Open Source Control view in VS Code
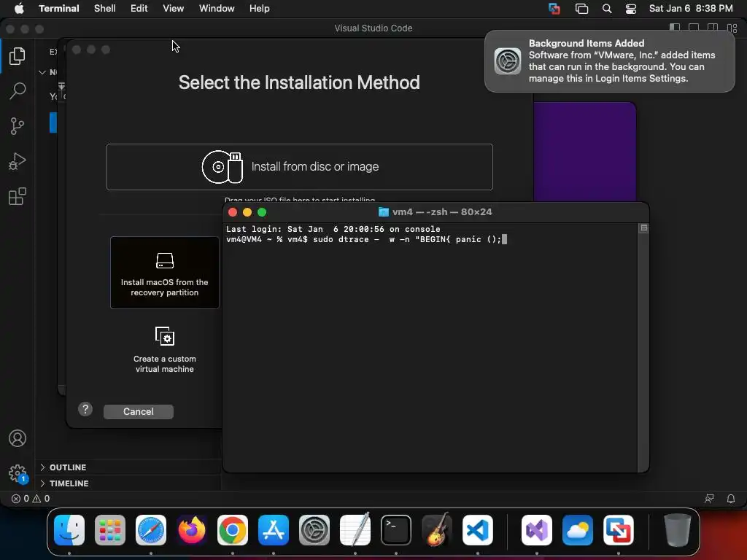Screen dimensions: 747x560 (x=18, y=126)
